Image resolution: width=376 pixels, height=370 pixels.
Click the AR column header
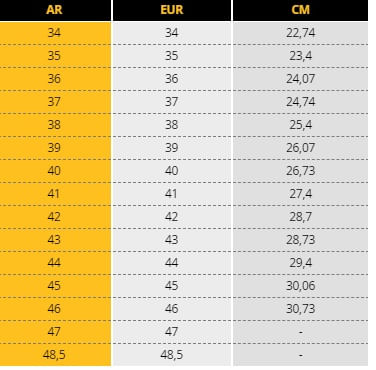click(x=55, y=10)
